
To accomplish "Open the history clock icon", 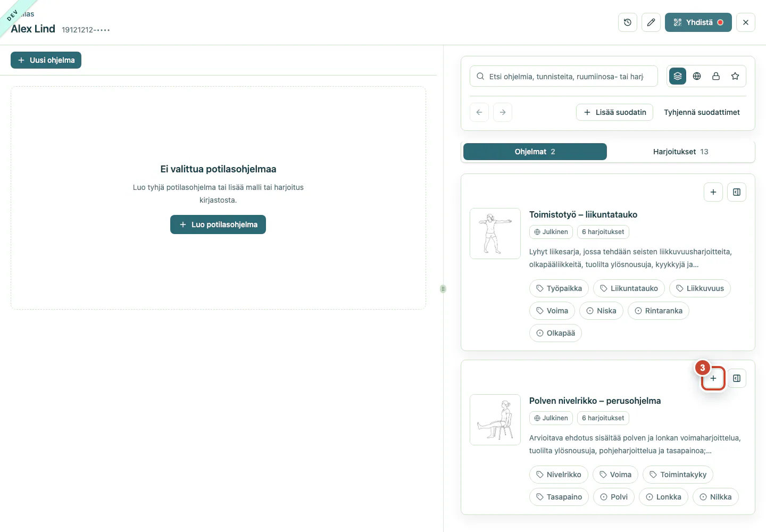I will pyautogui.click(x=628, y=22).
